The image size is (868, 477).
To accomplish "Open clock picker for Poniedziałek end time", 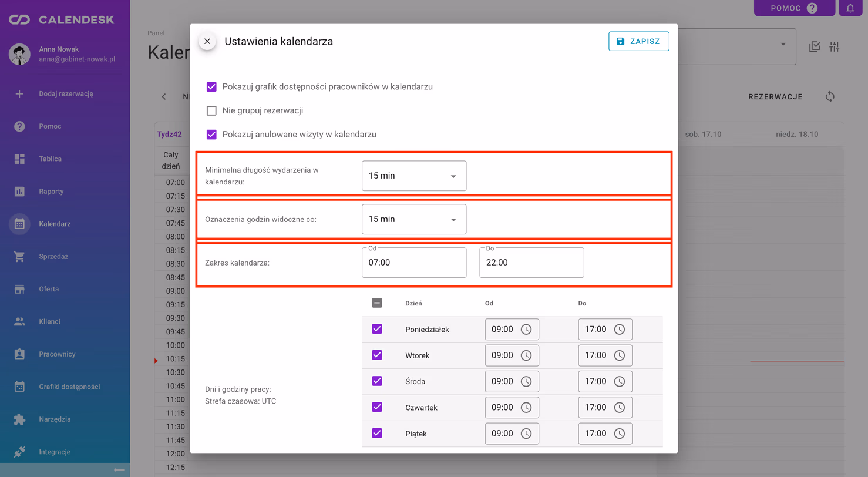I will (620, 330).
